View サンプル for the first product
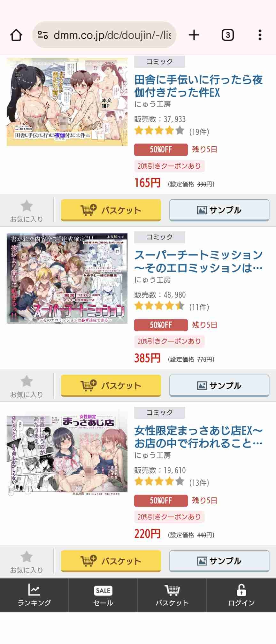 pyautogui.click(x=219, y=210)
